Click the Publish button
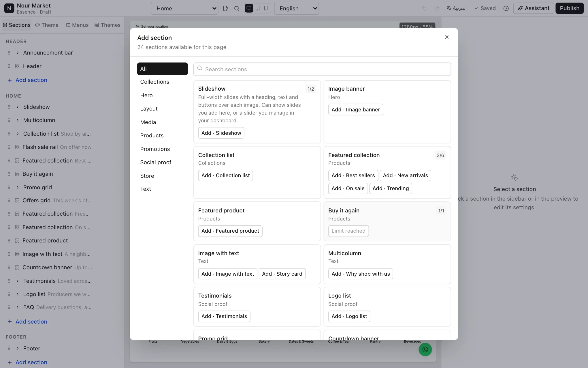This screenshot has height=368, width=588. [x=569, y=8]
